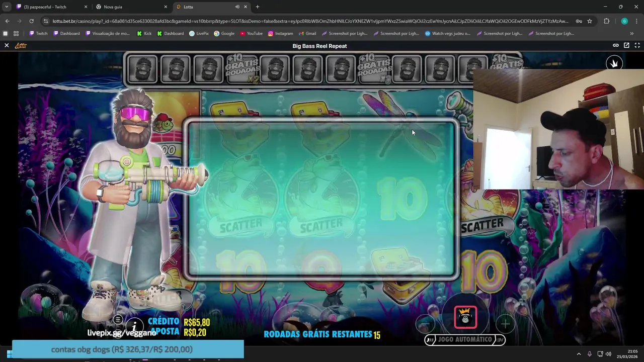
Task: Decrease the bet with the minus button
Action: 426,324
